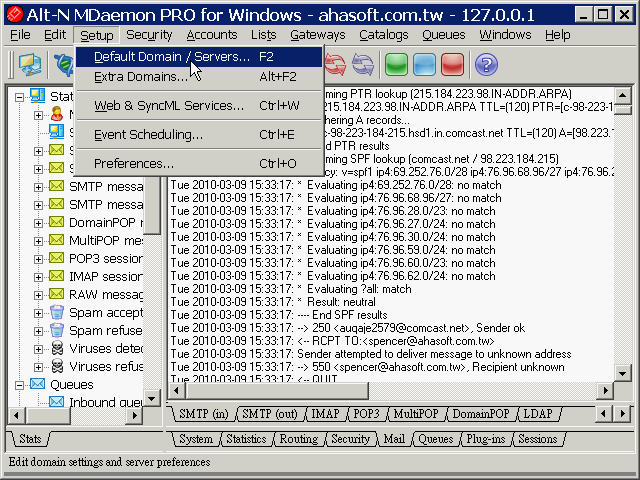Click the red square toolbar button
Viewport: 640px width, 480px height.
tap(452, 64)
